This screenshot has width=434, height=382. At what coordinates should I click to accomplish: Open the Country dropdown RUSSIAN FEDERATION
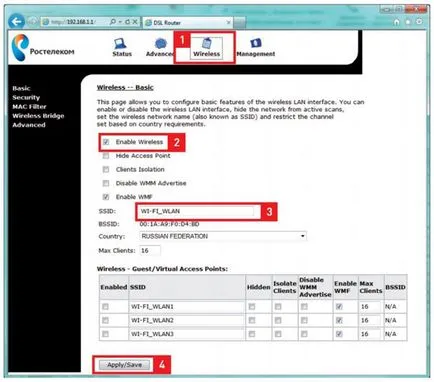[223, 236]
